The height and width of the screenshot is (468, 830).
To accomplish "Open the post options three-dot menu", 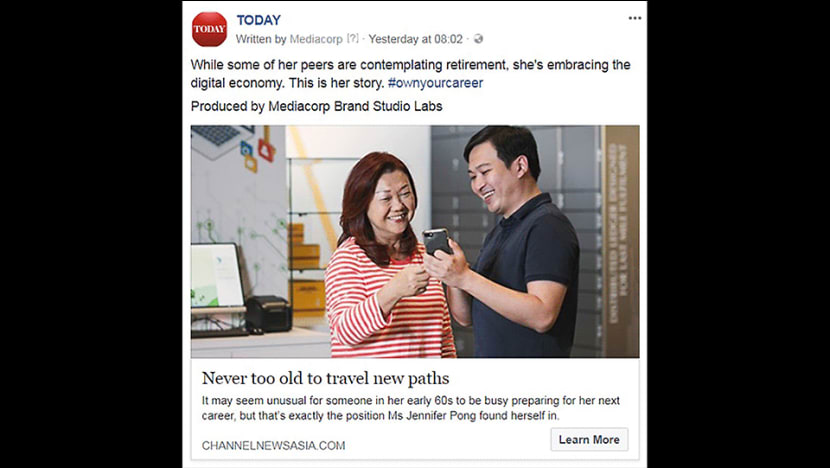I will [x=635, y=18].
